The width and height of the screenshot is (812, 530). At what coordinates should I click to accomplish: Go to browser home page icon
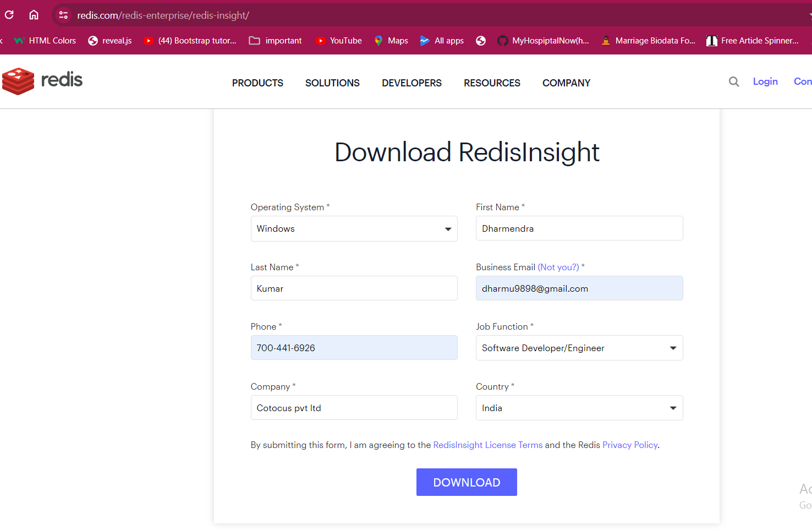point(34,15)
